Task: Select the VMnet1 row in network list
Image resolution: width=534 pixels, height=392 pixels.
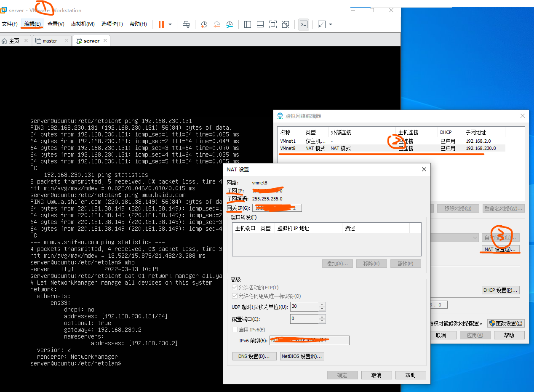Action: pos(392,141)
